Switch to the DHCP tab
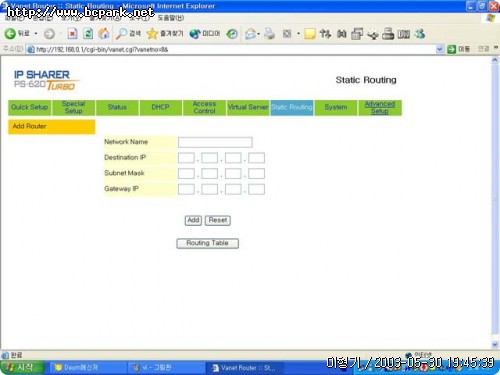The width and height of the screenshot is (500, 375). coord(161,107)
